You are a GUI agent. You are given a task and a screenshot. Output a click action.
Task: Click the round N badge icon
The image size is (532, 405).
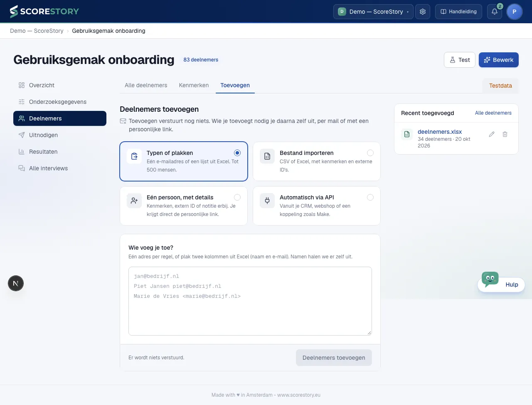[16, 284]
